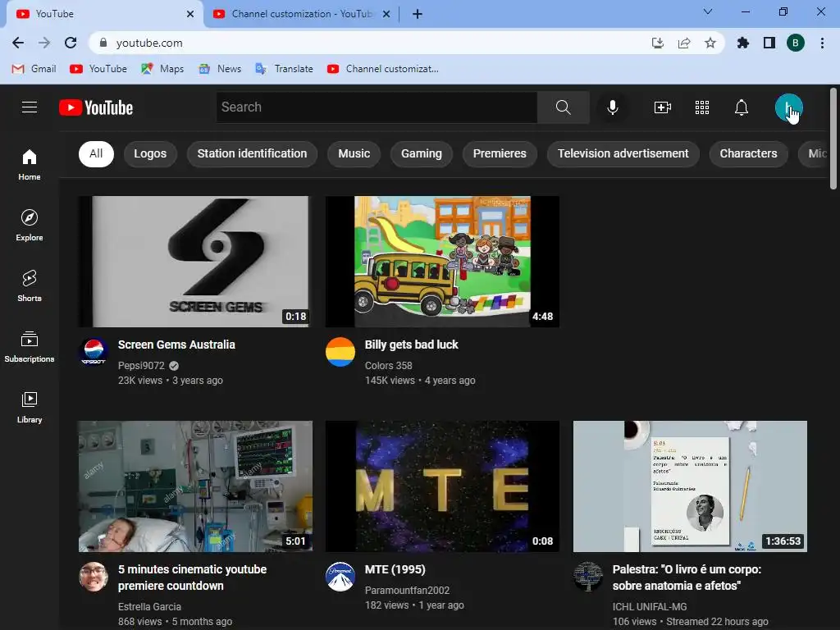The width and height of the screenshot is (840, 630).
Task: Select Television advertisement filter chip
Action: (x=623, y=153)
